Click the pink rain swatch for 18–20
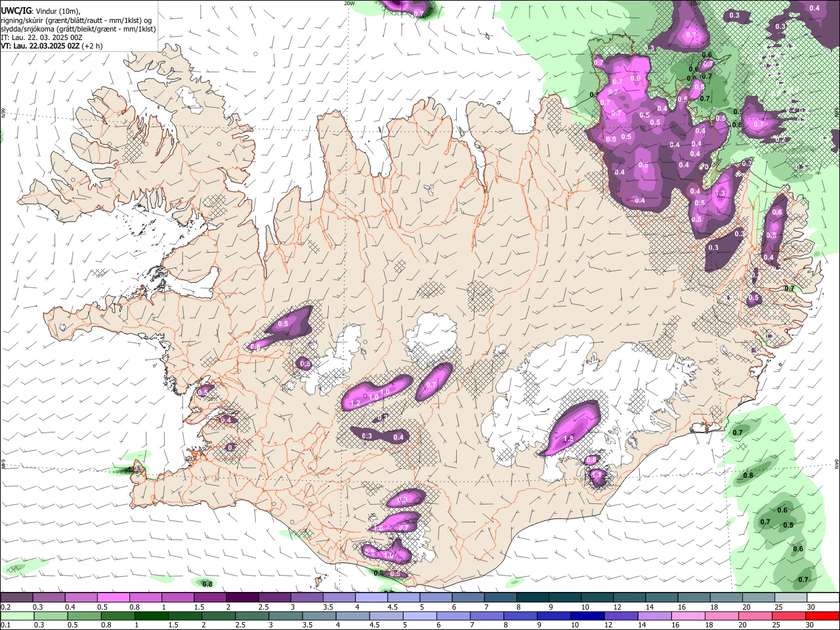The width and height of the screenshot is (840, 630). click(x=723, y=616)
